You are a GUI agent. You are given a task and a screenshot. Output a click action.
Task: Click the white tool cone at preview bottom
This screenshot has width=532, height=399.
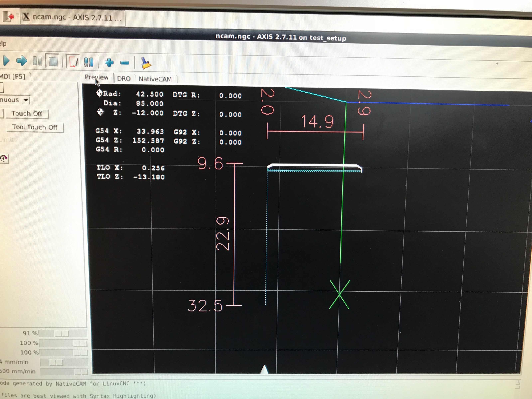pos(264,369)
